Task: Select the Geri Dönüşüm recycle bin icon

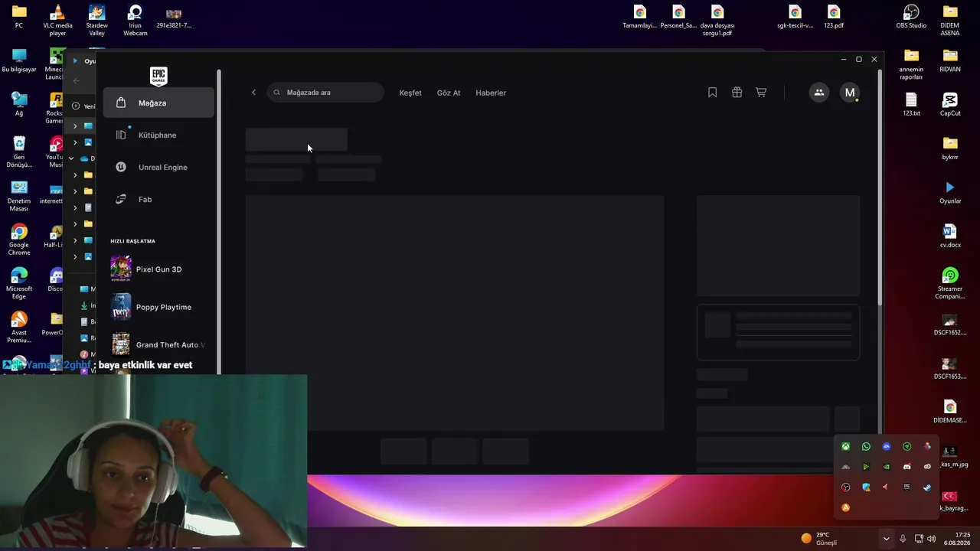Action: click(19, 152)
